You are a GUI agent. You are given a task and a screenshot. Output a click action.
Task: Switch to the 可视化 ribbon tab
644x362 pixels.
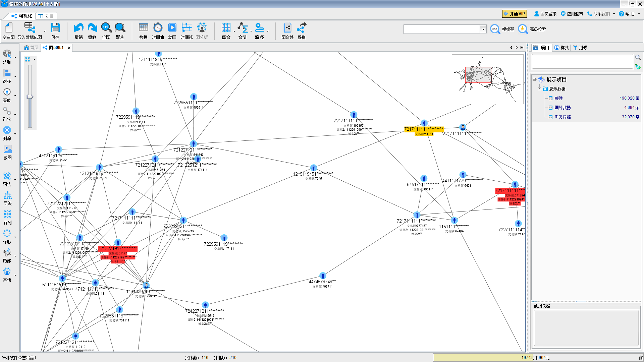click(x=22, y=16)
